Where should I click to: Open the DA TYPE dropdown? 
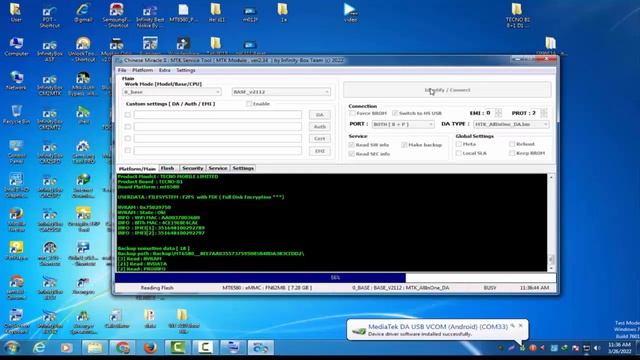[x=511, y=124]
